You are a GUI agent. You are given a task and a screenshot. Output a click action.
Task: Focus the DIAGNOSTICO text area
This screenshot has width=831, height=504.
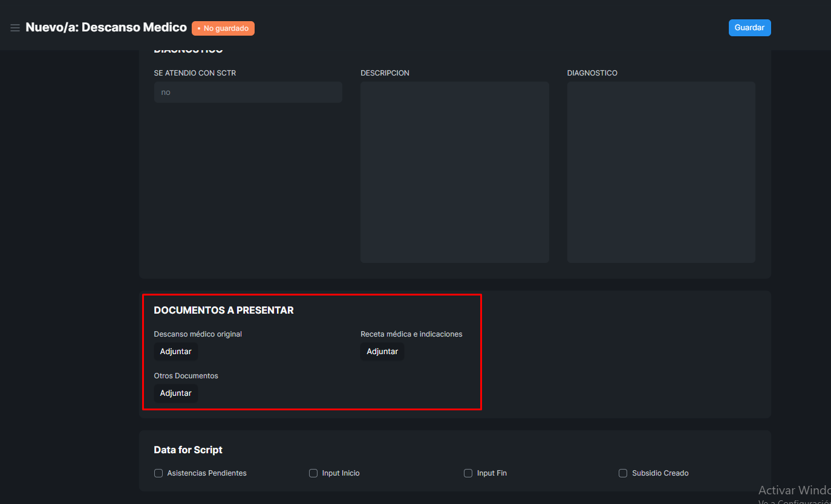(661, 172)
